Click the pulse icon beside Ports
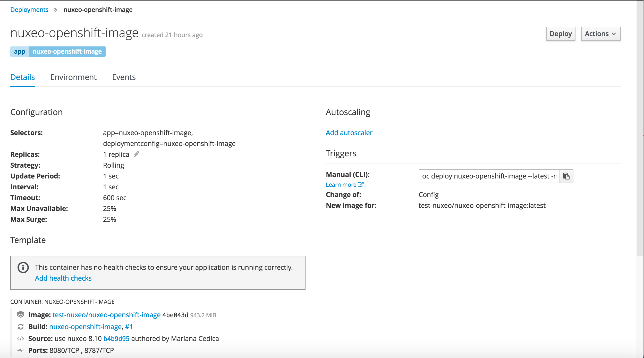The height and width of the screenshot is (358, 644). (21, 350)
